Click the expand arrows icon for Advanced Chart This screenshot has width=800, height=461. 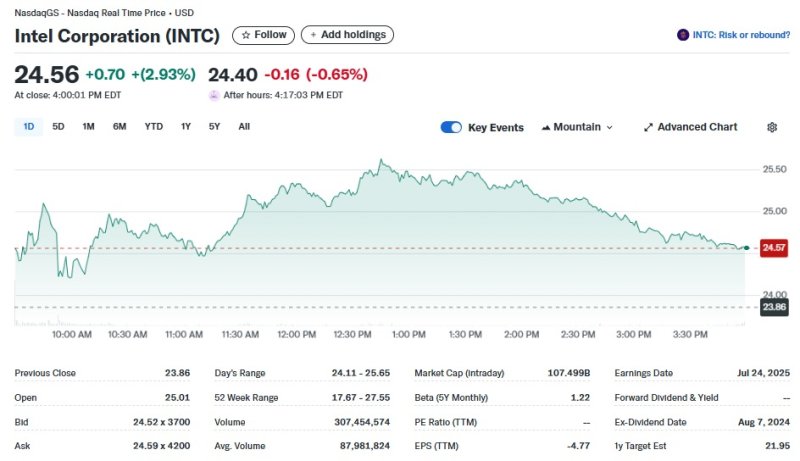(648, 127)
